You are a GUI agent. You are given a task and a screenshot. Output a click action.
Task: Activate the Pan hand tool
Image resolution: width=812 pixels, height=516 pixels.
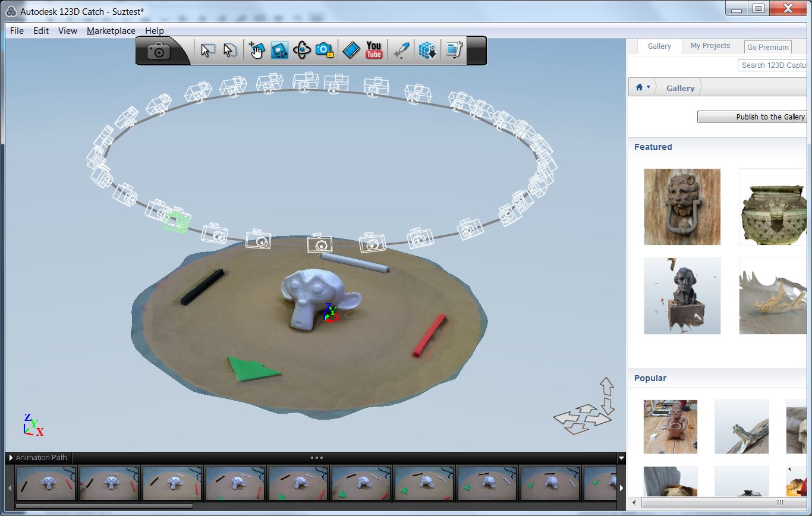point(256,51)
